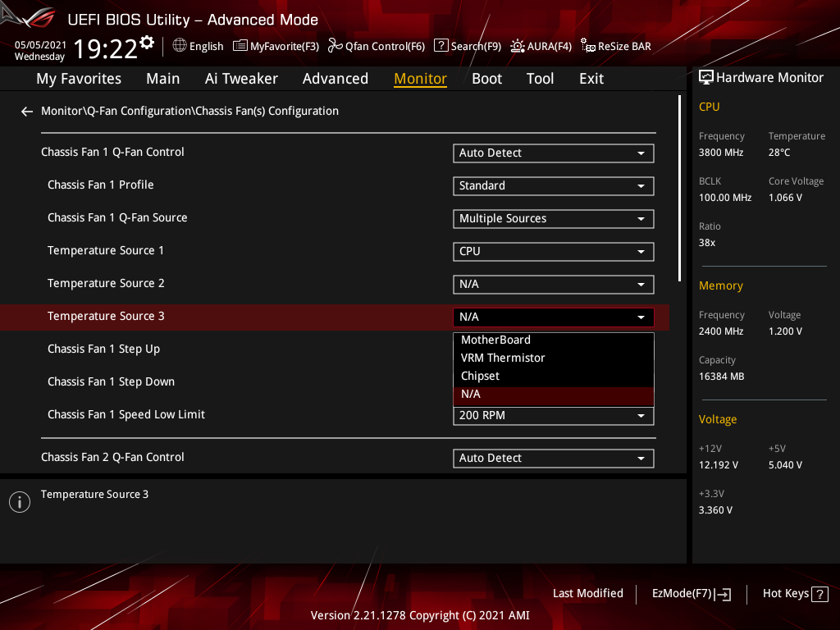Click the Hardware Monitor screen icon
Image resolution: width=840 pixels, height=630 pixels.
coord(706,78)
